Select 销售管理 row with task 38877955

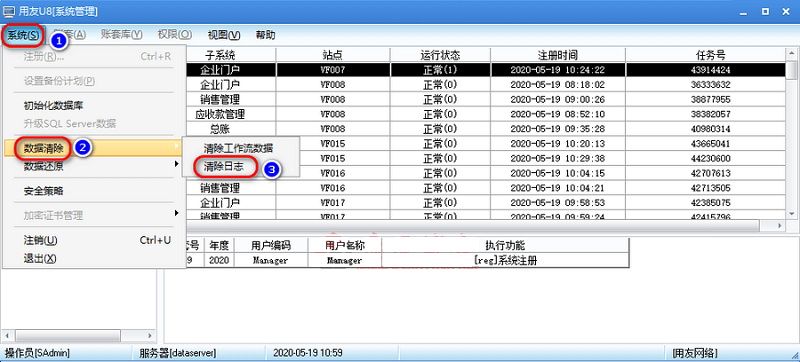click(487, 99)
